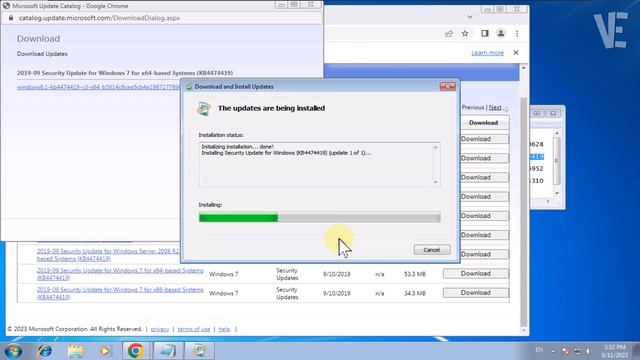Viewport: 640px width, 360px height.
Task: Click the network icon in system tray
Action: pyautogui.click(x=577, y=351)
